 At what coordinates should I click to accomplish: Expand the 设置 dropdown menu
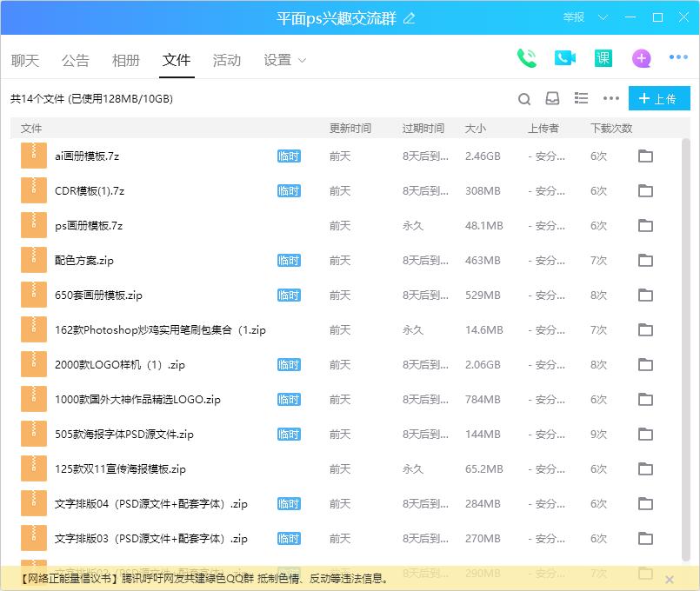(283, 60)
